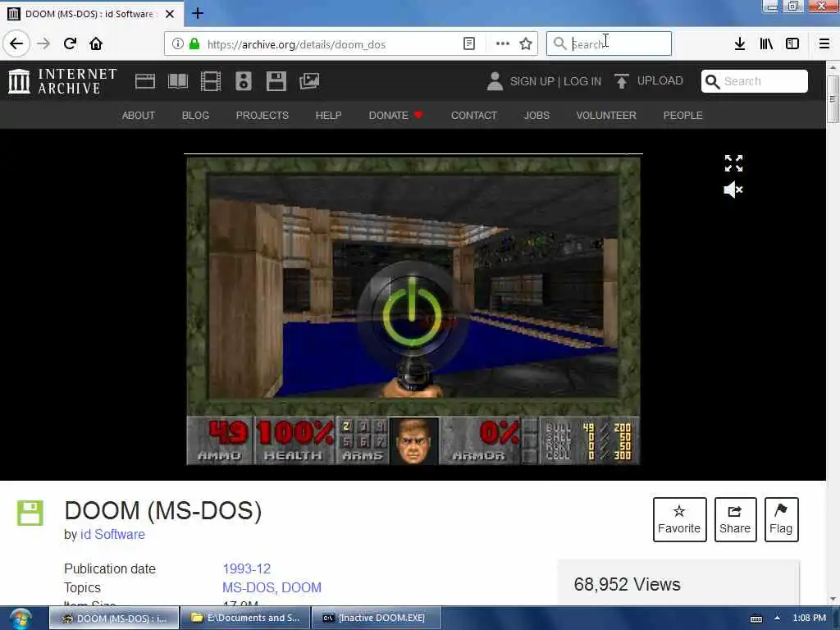
Task: Open the on-screen keyboard tray icon
Action: pyautogui.click(x=756, y=619)
